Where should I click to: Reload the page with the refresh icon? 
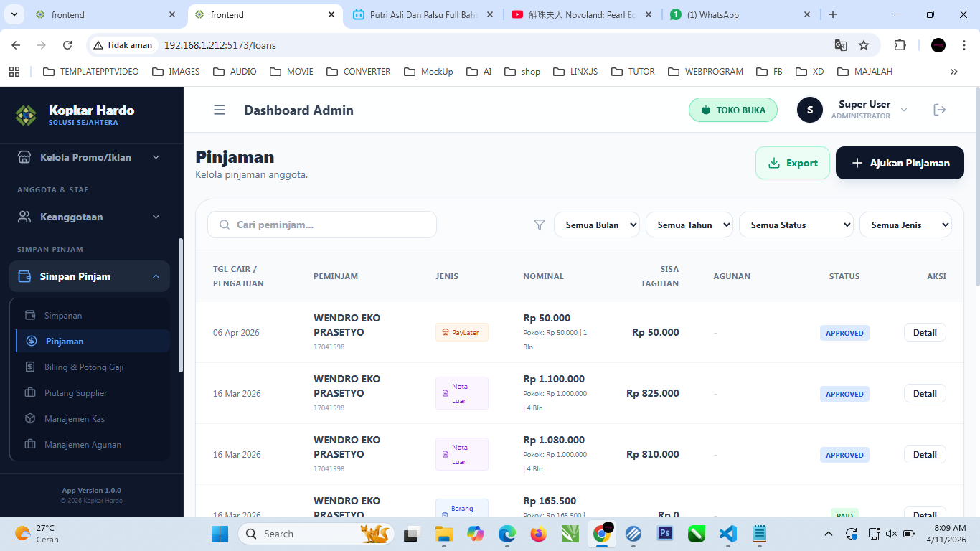point(67,45)
